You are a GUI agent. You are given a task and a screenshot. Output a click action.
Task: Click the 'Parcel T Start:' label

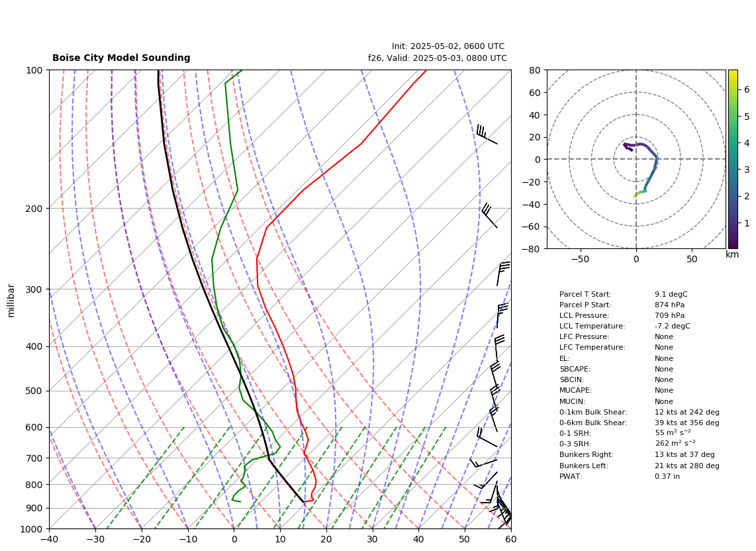click(585, 294)
